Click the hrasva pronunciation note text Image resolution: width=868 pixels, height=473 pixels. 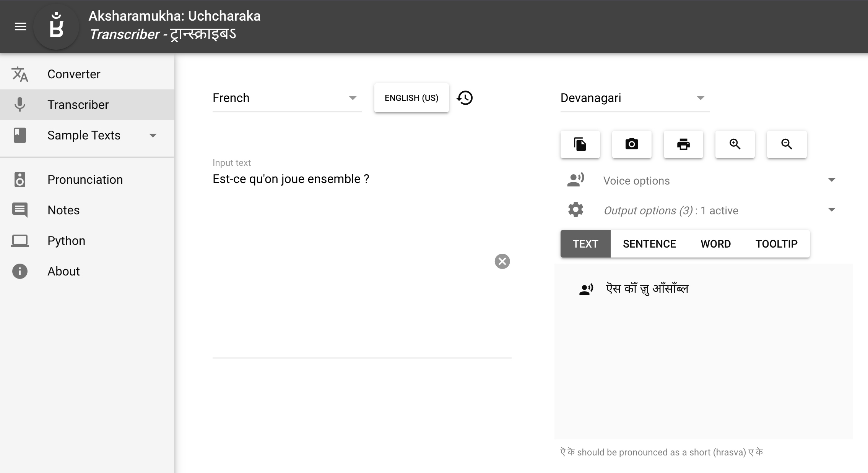click(x=662, y=452)
